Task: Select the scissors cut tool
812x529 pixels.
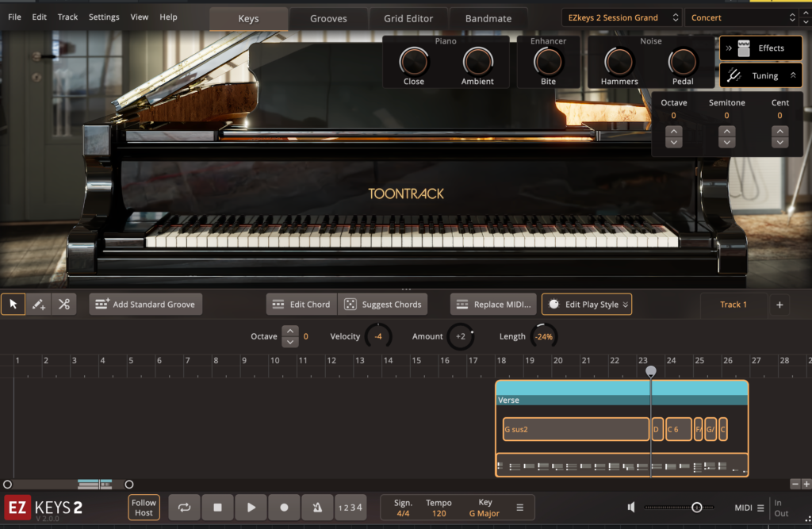Action: pyautogui.click(x=64, y=304)
